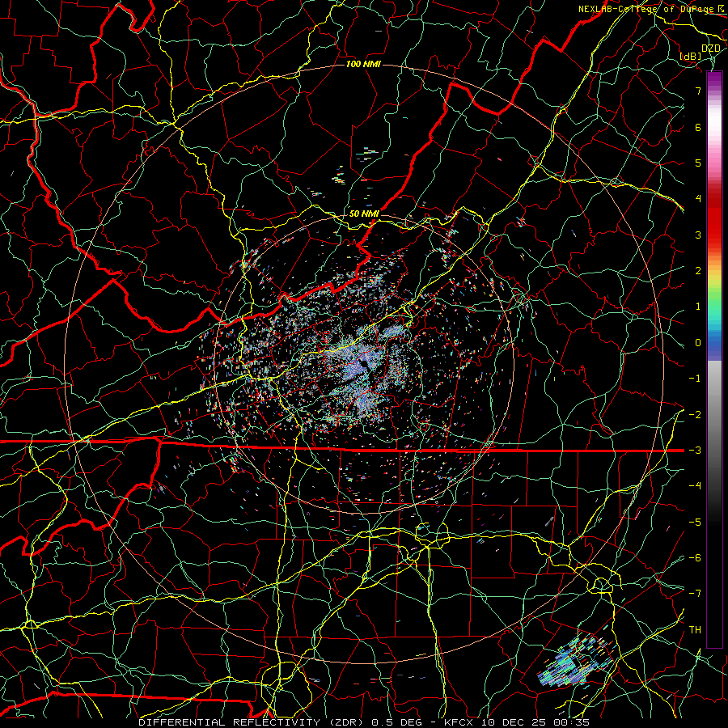Click the black radar site dot at the rings' center
The width and height of the screenshot is (728, 728).
(365, 364)
